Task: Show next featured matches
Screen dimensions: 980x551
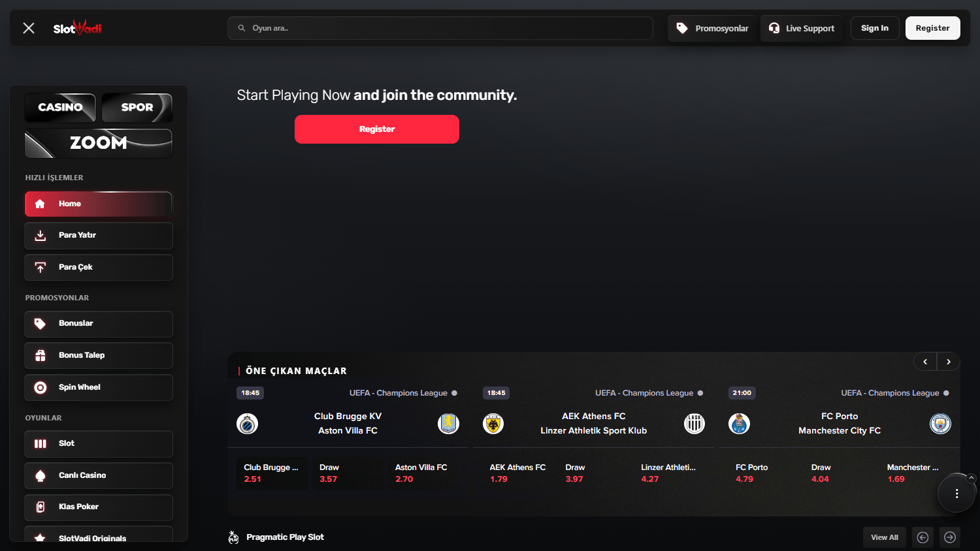Action: tap(949, 362)
